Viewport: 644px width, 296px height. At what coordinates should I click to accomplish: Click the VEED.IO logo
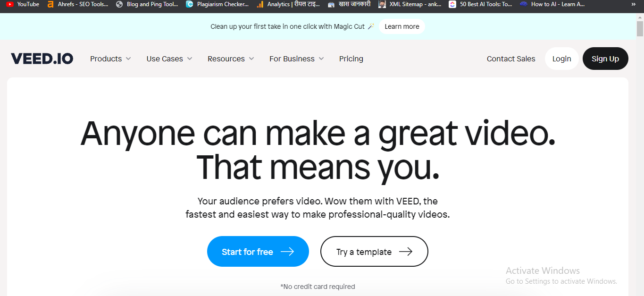tap(42, 59)
